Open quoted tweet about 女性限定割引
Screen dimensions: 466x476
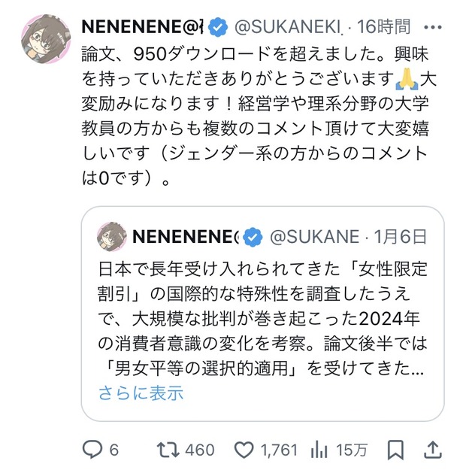pos(263,314)
